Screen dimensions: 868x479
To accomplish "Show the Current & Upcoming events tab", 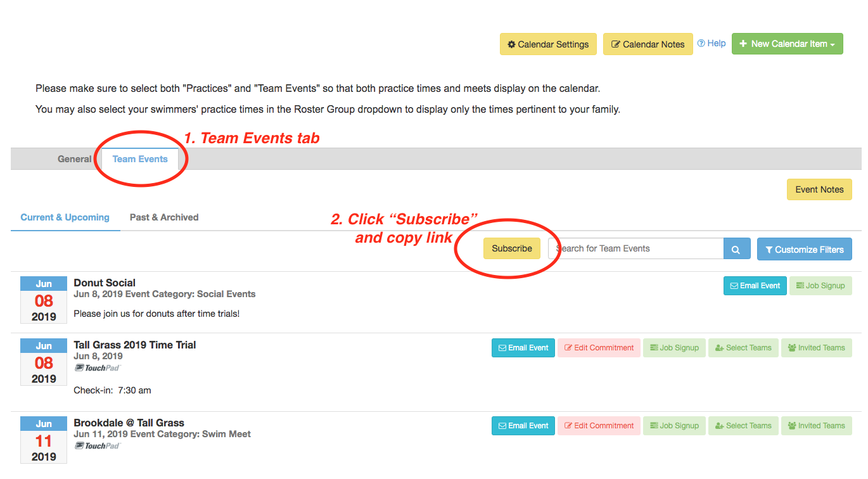I will (x=65, y=217).
